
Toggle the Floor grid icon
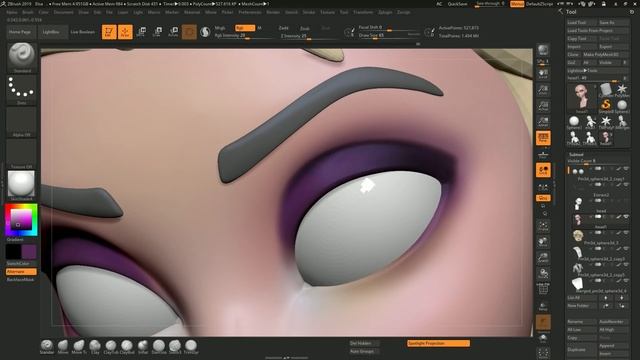(x=543, y=154)
